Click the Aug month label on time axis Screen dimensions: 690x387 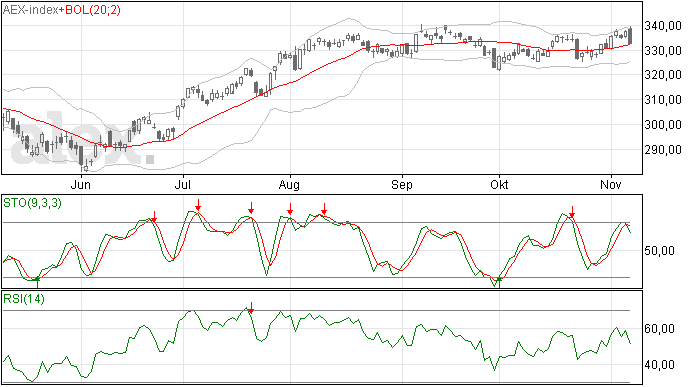[x=289, y=184]
